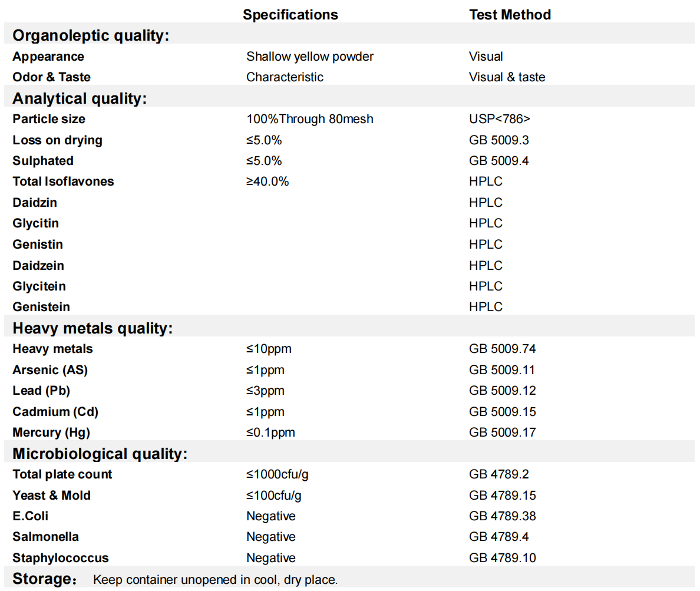Image resolution: width=700 pixels, height=591 pixels.
Task: Click the Test Method column header
Action: click(510, 15)
